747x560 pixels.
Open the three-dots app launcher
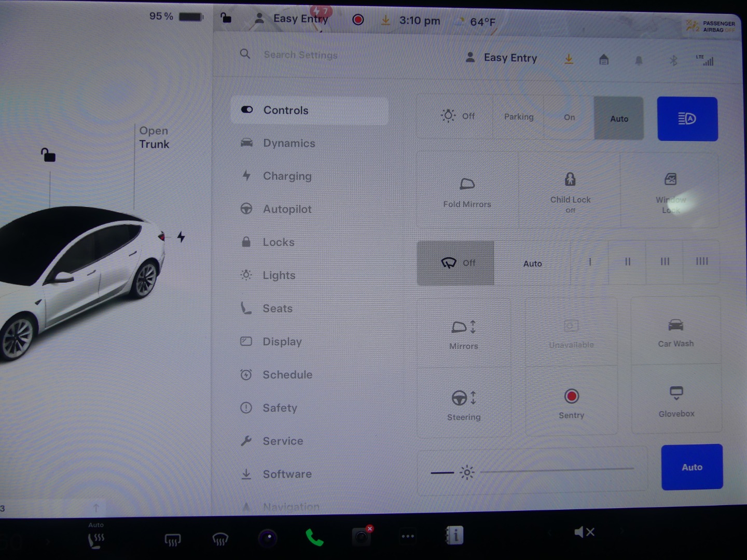click(x=408, y=536)
